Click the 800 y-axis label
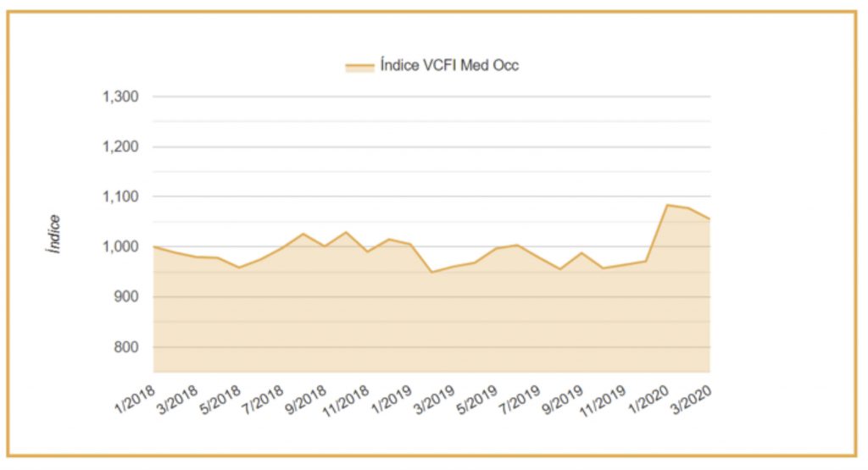Viewport: 868px width, 470px height. (x=125, y=347)
